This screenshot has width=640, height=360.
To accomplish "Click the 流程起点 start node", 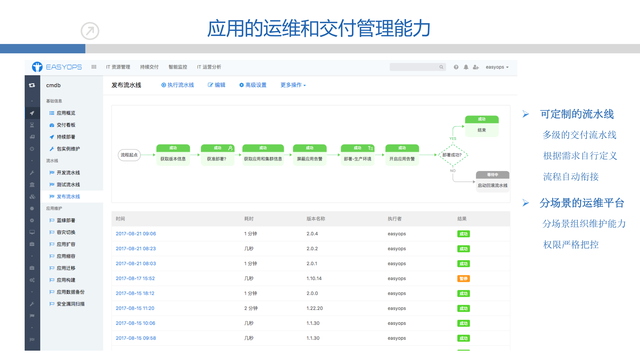I will coord(129,155).
